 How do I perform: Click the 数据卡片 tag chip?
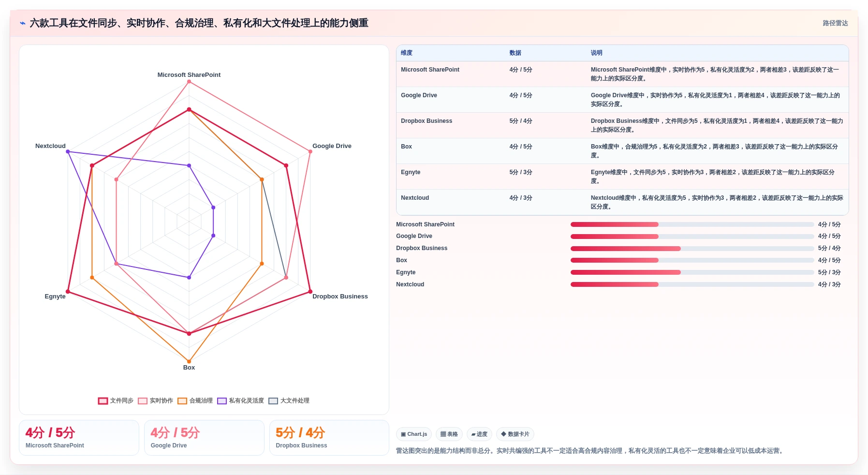click(515, 434)
